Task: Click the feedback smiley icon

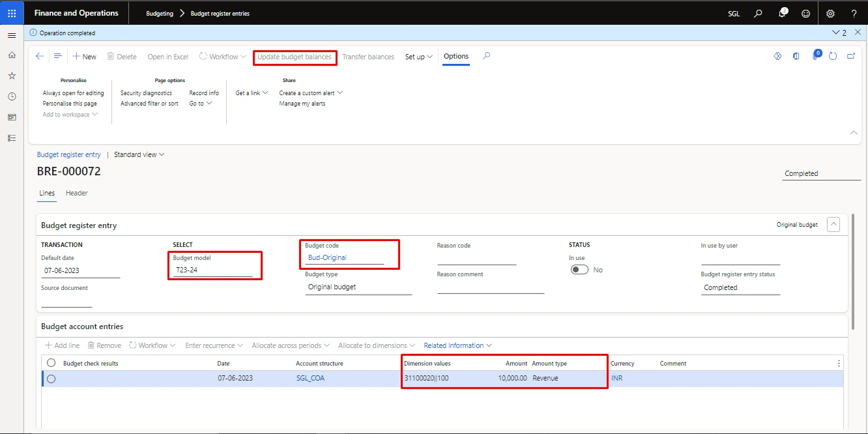Action: click(806, 13)
